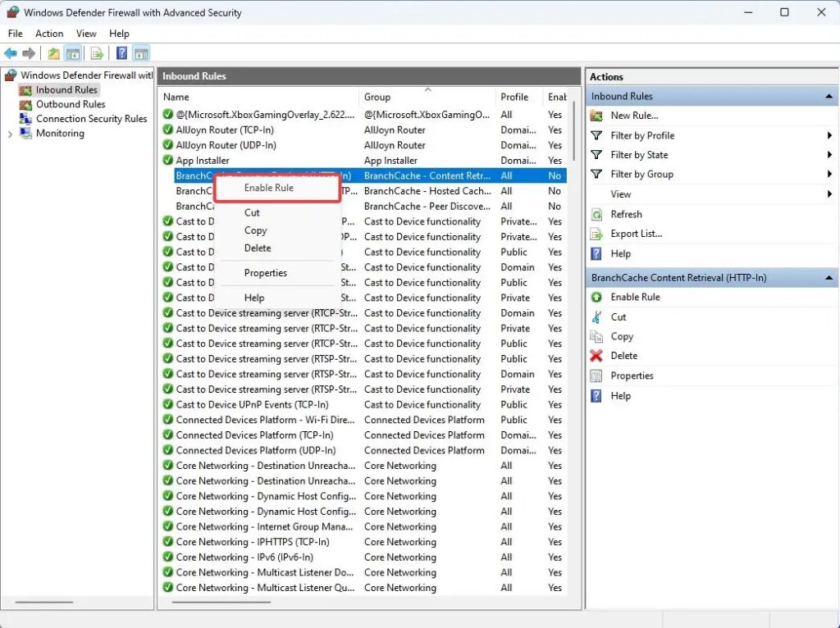Image resolution: width=840 pixels, height=628 pixels.
Task: Choose Enable Rule in the context menu
Action: click(277, 188)
